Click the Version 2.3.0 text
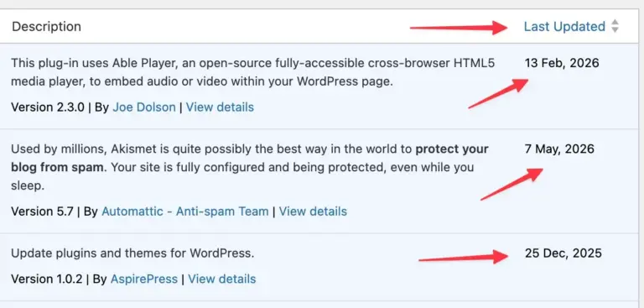 48,107
